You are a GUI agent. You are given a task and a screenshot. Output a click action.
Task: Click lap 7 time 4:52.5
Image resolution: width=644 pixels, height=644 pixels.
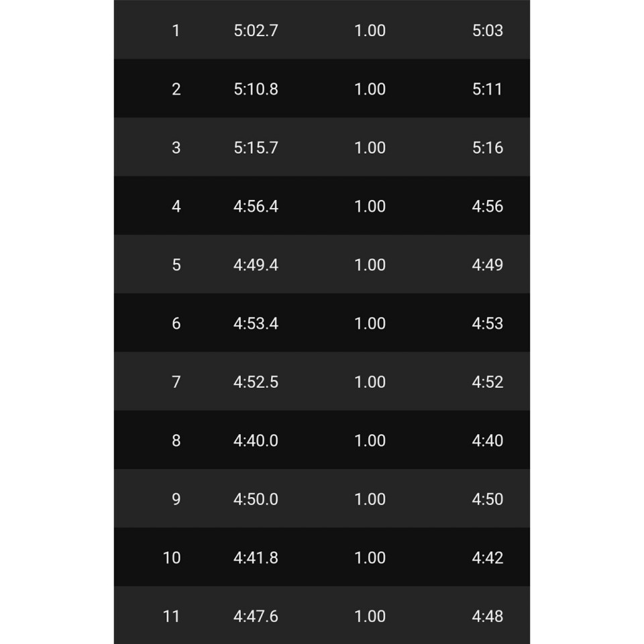(x=256, y=382)
